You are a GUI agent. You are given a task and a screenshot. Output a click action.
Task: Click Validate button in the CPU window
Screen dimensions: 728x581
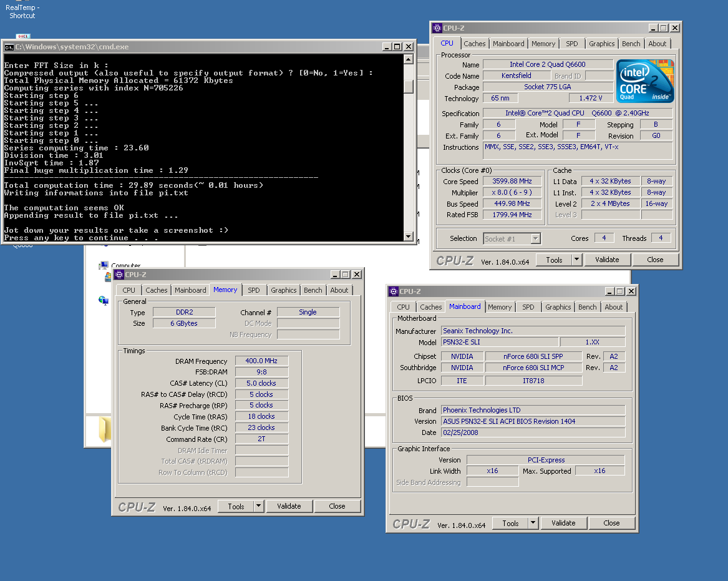click(x=607, y=260)
